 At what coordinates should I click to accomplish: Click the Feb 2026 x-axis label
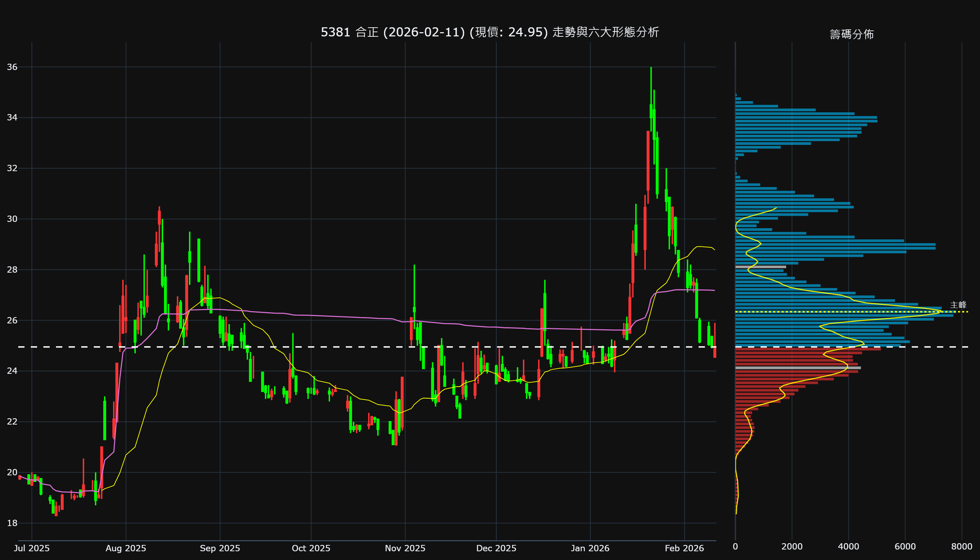(684, 548)
